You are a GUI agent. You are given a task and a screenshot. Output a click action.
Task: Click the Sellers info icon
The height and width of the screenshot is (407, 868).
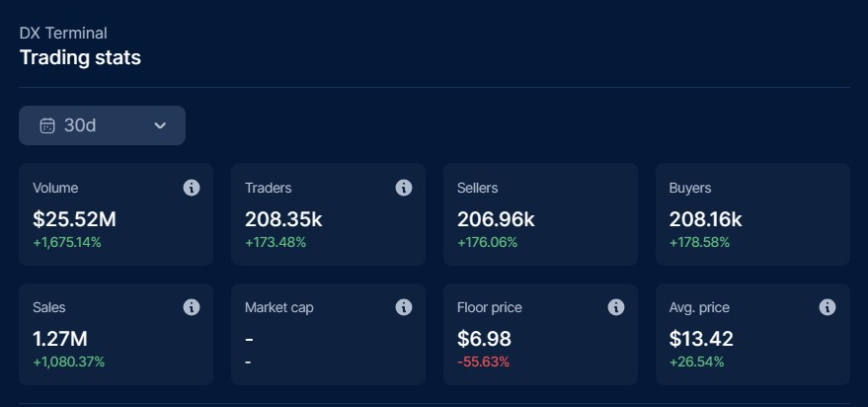click(x=616, y=188)
